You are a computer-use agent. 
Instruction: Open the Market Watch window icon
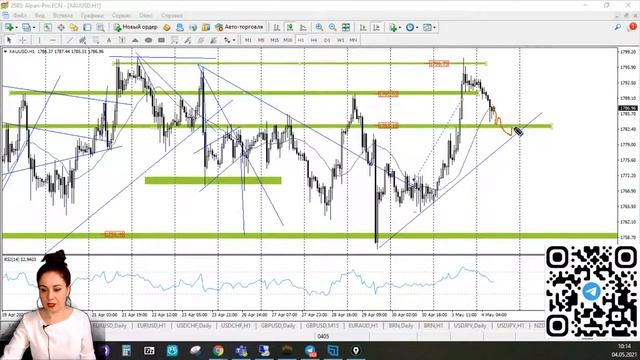(47, 27)
